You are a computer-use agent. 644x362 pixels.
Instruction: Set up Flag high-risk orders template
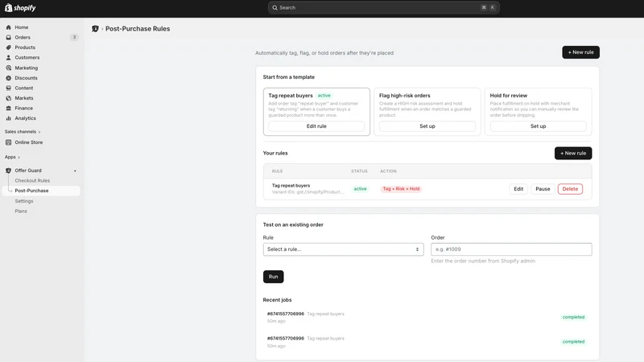point(427,126)
